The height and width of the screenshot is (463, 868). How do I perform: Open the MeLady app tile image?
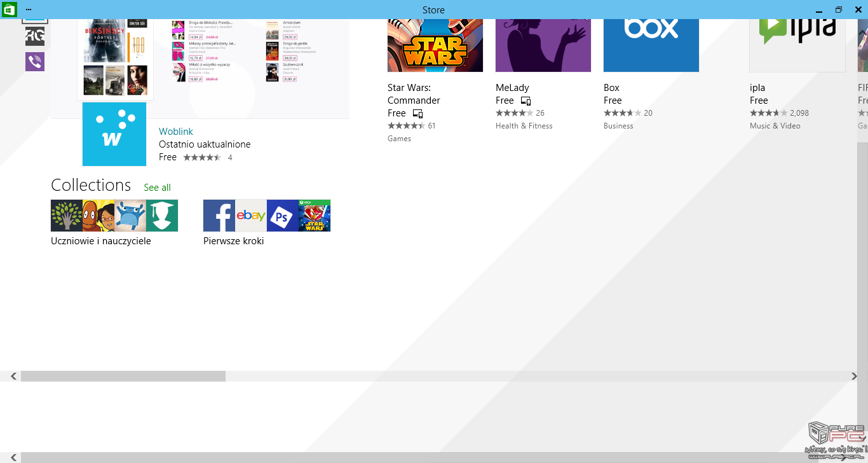tap(543, 45)
